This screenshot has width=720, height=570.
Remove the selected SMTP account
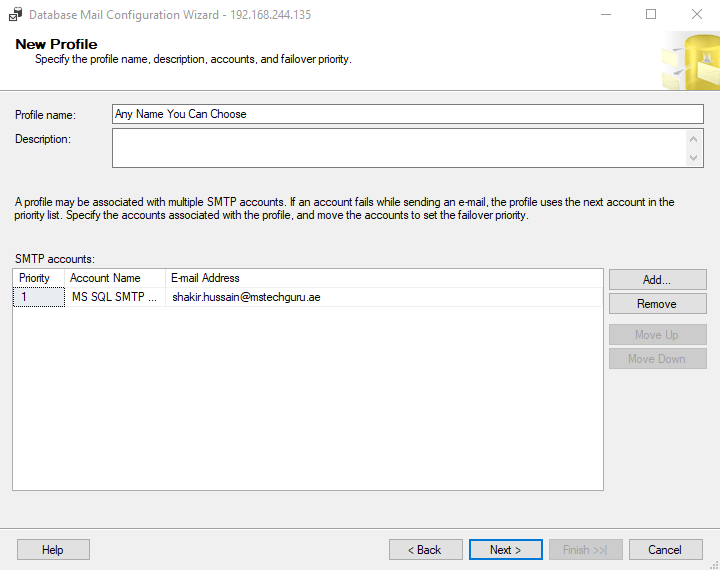[658, 304]
